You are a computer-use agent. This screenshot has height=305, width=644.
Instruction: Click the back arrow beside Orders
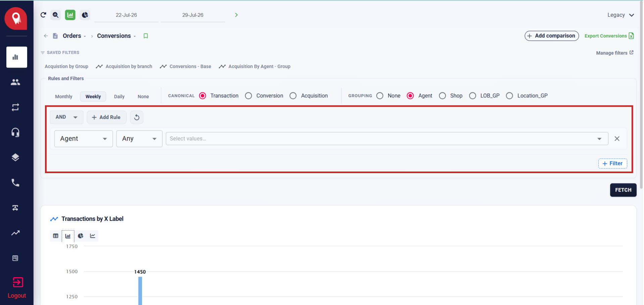(x=46, y=36)
